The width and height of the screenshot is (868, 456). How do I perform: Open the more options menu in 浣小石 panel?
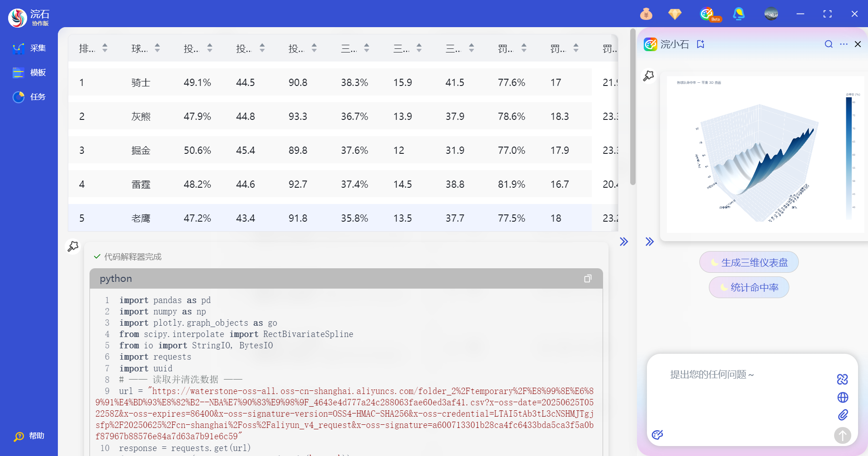844,44
